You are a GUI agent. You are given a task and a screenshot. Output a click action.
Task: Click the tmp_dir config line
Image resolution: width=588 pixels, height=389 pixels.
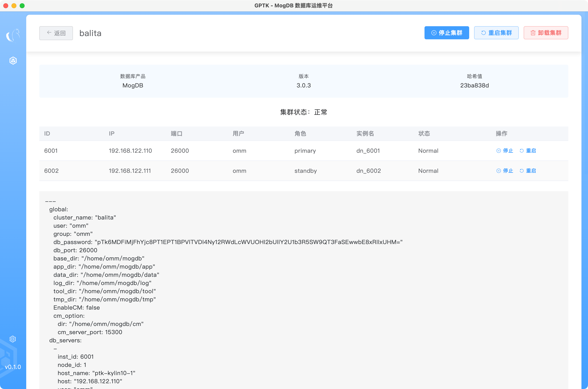coord(104,300)
